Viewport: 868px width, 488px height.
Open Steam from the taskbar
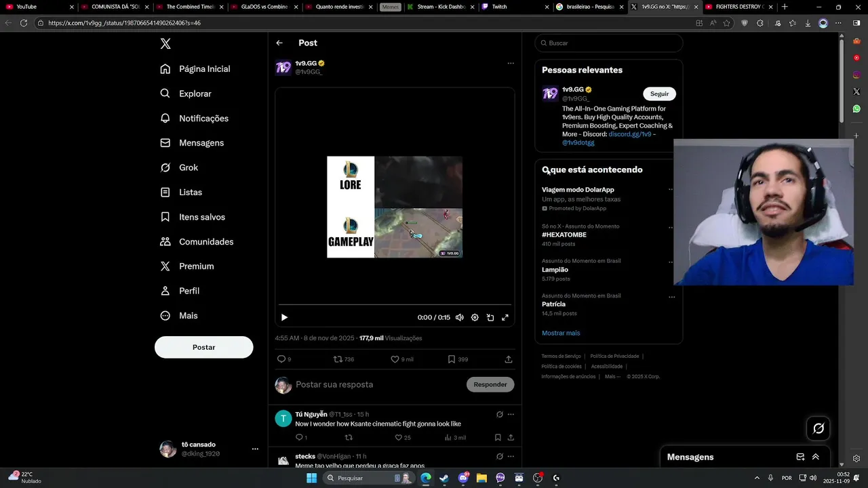[x=444, y=478]
